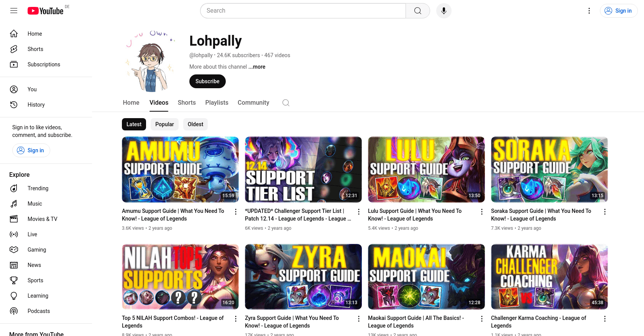Image resolution: width=644 pixels, height=336 pixels.
Task: Open the hamburger guide menu
Action: (14, 11)
